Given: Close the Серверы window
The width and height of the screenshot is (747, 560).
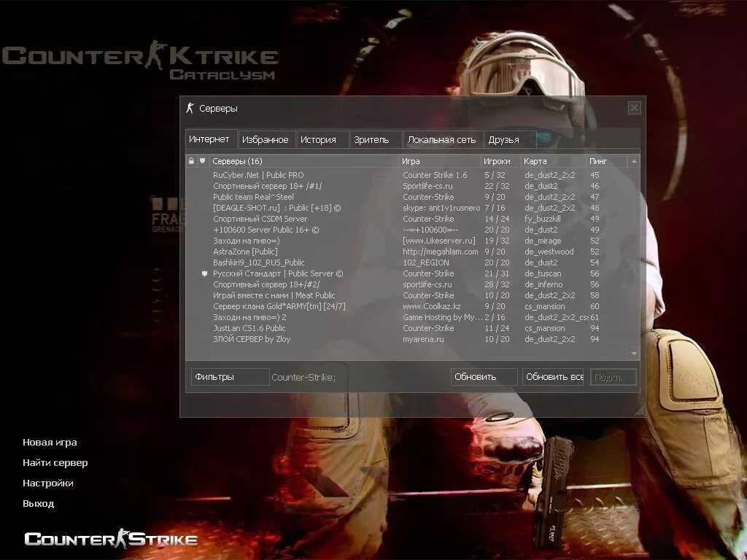Looking at the screenshot, I should pos(634,108).
